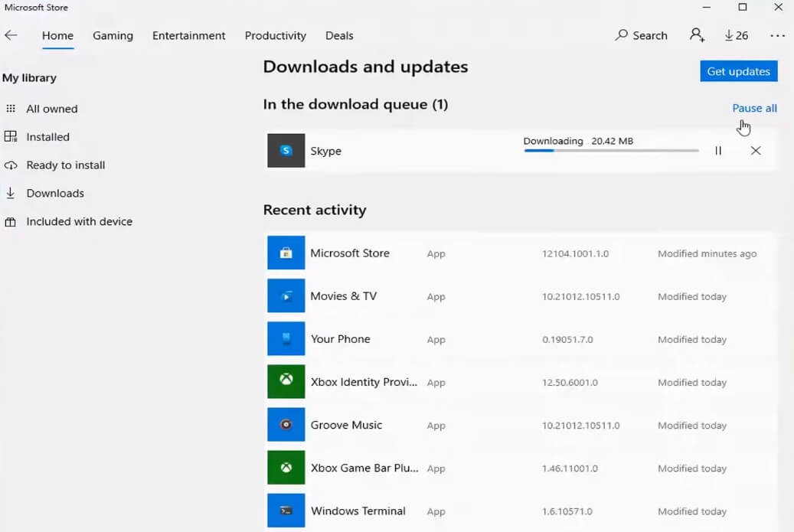Screen dimensions: 794x532
Task: Click the Groove Music app name
Action: coord(346,425)
